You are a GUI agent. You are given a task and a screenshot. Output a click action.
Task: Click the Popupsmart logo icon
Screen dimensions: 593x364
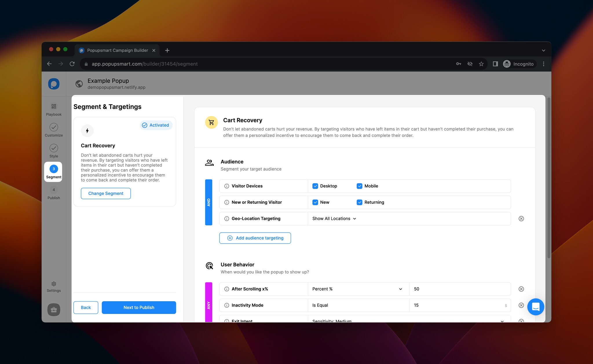point(54,84)
